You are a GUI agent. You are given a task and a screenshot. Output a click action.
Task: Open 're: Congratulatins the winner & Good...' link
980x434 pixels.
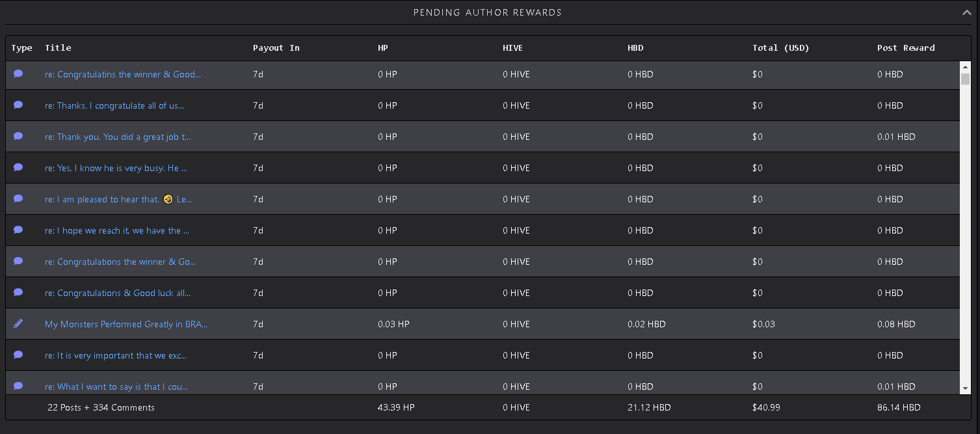(x=123, y=74)
